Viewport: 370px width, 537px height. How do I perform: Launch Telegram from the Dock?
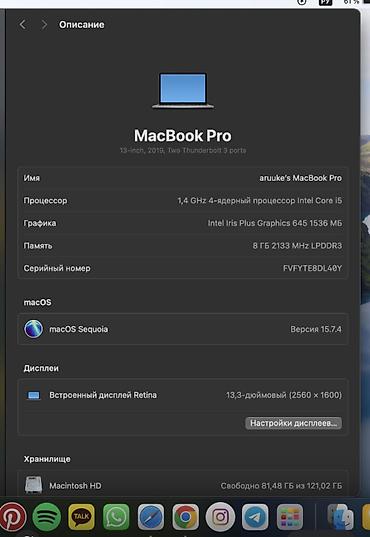click(x=255, y=516)
